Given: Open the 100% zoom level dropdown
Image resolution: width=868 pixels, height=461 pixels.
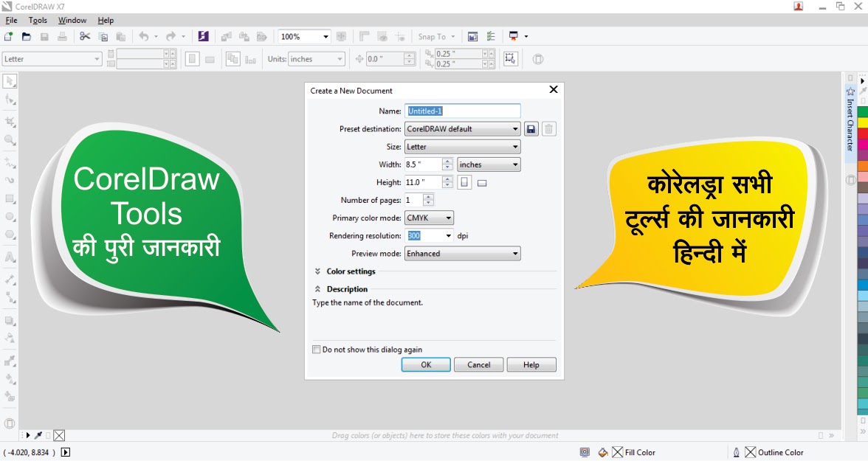Looking at the screenshot, I should point(325,37).
